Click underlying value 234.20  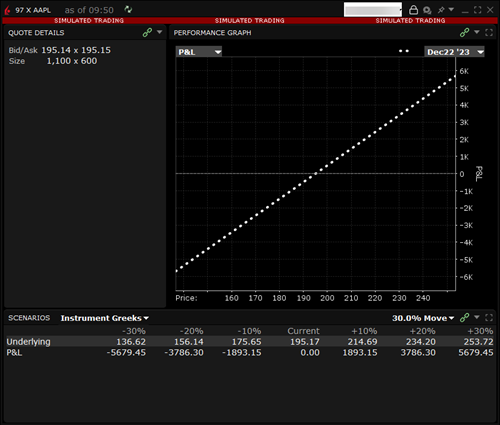421,342
